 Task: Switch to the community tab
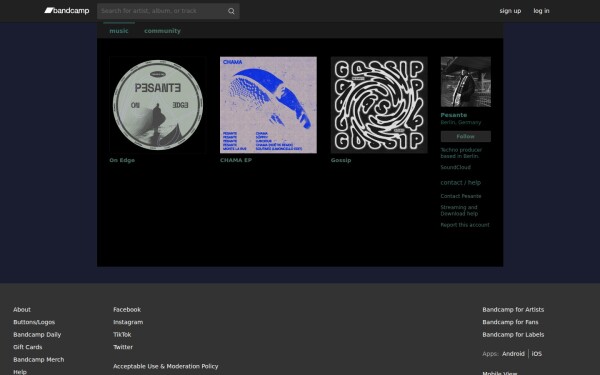(x=162, y=31)
